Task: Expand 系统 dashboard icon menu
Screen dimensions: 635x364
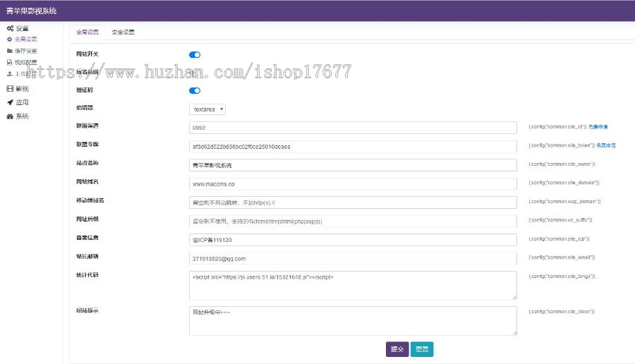Action: 18,116
